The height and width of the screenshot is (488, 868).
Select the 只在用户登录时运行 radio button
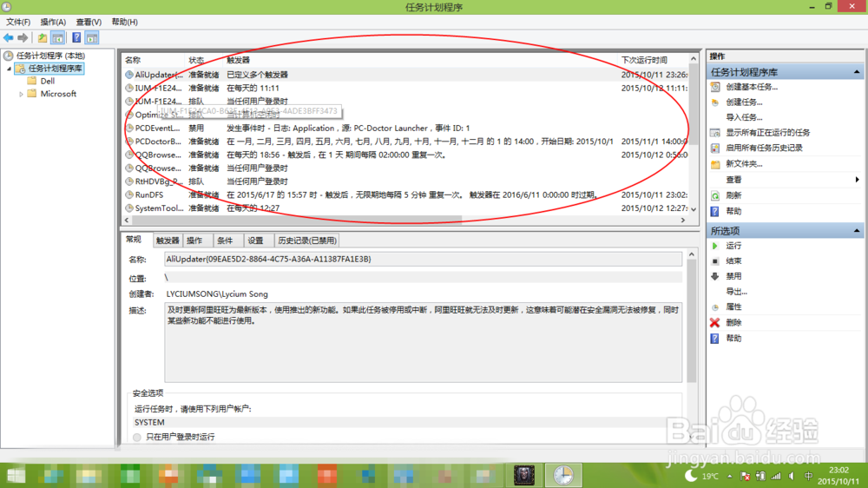tap(137, 437)
